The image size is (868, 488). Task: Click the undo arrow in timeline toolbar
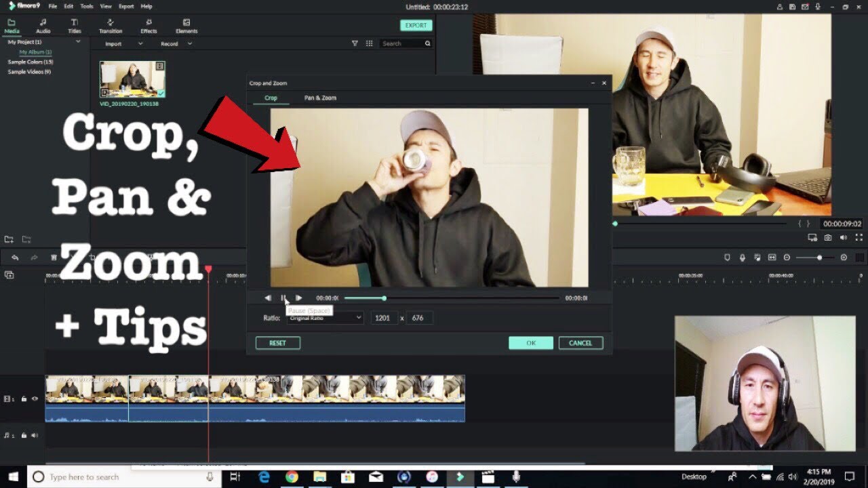pos(15,258)
